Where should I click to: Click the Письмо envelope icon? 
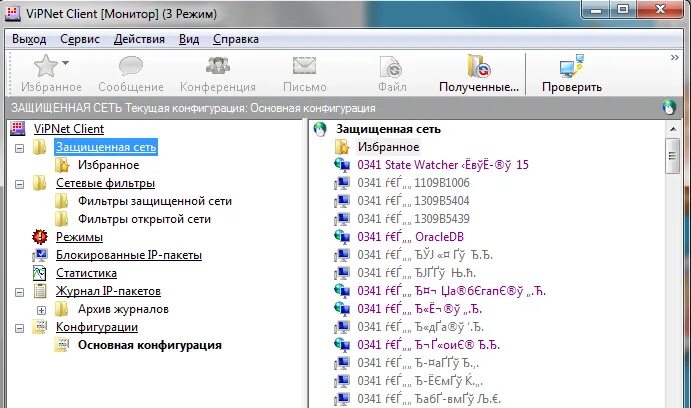tap(305, 66)
